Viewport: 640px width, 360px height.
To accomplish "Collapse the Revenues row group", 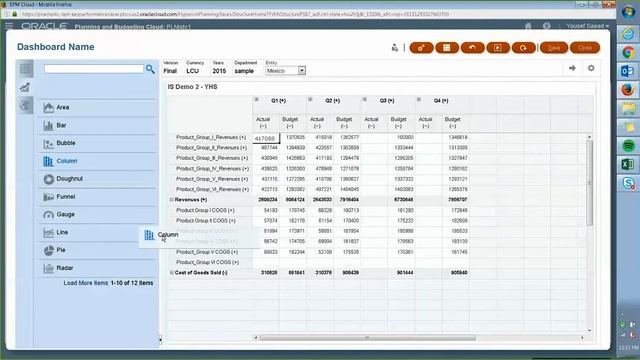I will click(171, 200).
